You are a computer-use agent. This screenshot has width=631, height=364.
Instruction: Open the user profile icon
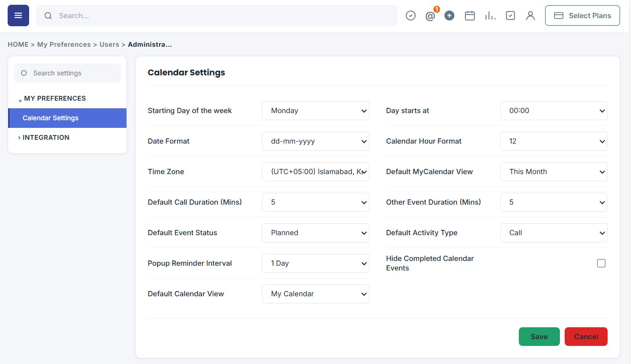pyautogui.click(x=530, y=16)
